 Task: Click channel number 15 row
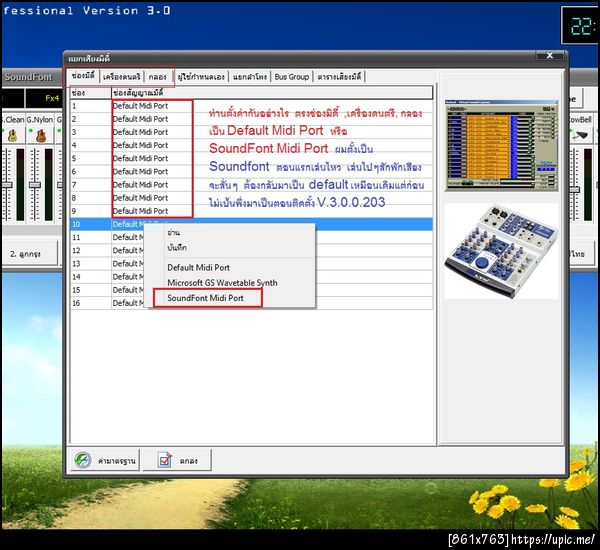76,290
